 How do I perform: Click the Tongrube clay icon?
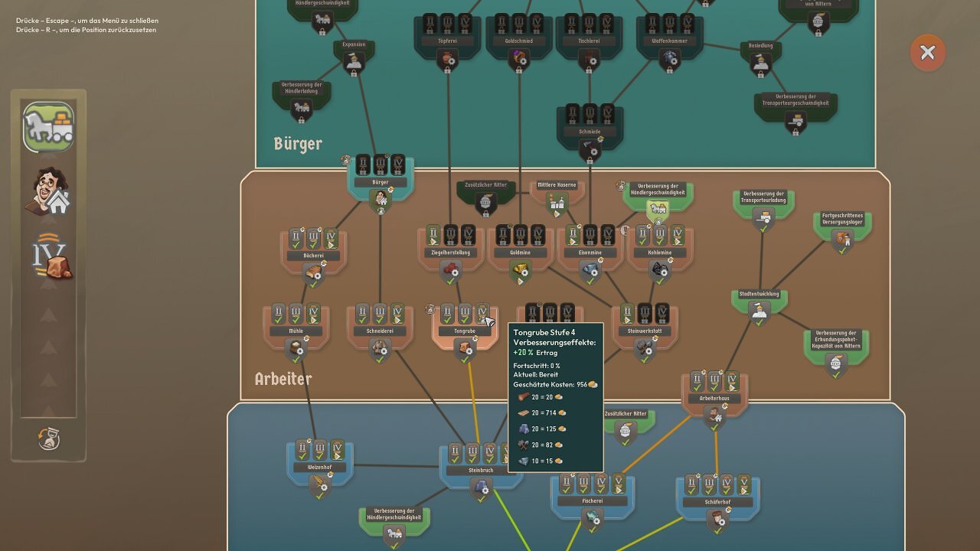[x=464, y=349]
